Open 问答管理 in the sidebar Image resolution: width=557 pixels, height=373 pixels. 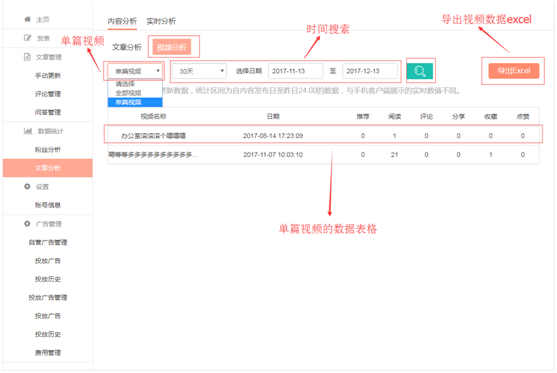pyautogui.click(x=48, y=112)
